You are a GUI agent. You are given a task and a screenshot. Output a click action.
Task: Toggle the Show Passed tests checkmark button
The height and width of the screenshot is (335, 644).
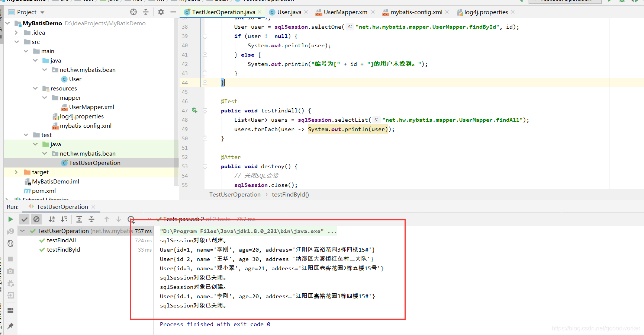[x=24, y=219]
